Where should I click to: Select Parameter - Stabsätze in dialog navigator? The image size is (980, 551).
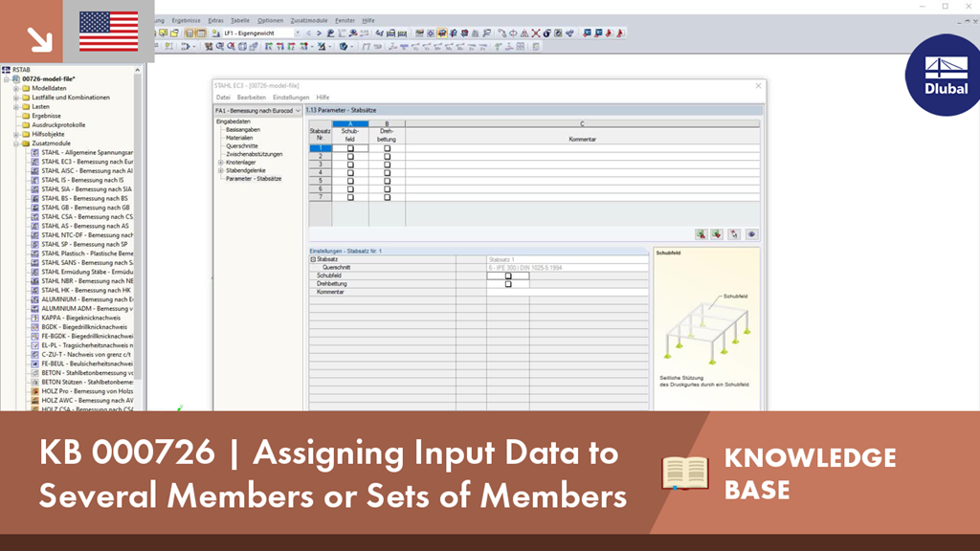click(253, 179)
